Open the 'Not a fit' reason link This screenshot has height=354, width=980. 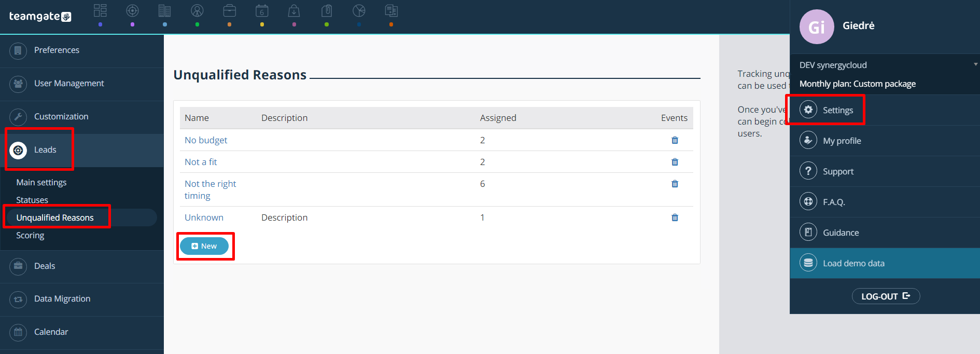pos(201,162)
